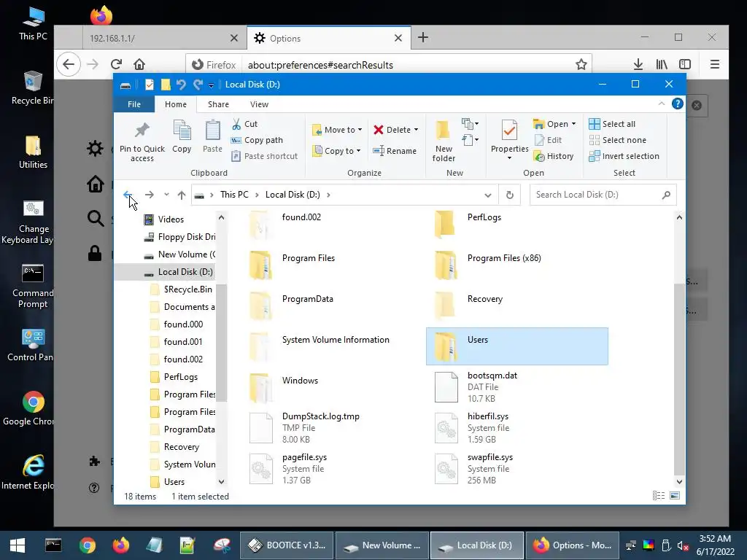Click the Paste ribbon icon

(x=212, y=130)
